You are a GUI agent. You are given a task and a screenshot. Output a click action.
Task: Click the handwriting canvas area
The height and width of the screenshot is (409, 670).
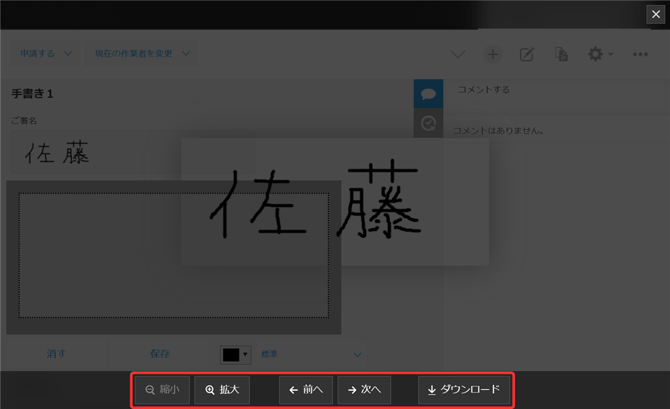(x=172, y=255)
